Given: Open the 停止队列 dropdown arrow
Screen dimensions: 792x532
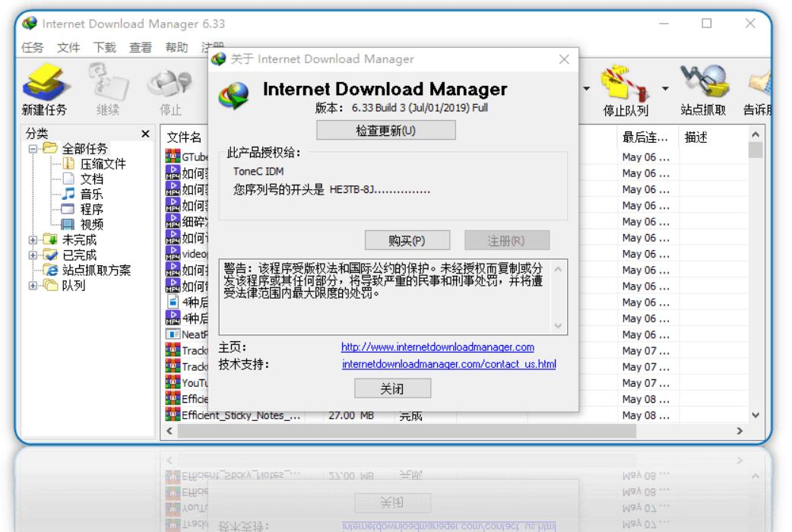Looking at the screenshot, I should point(665,89).
